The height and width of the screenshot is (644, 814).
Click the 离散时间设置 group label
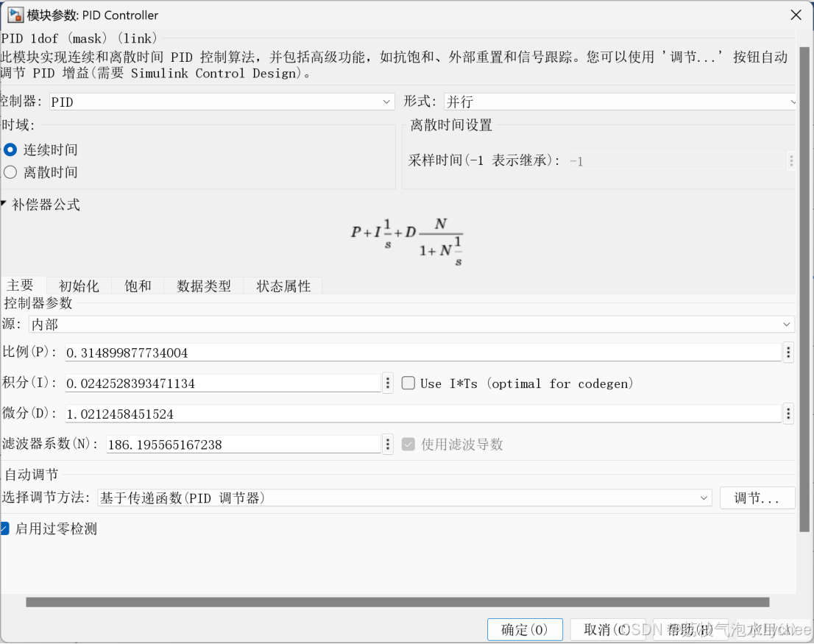coord(451,125)
